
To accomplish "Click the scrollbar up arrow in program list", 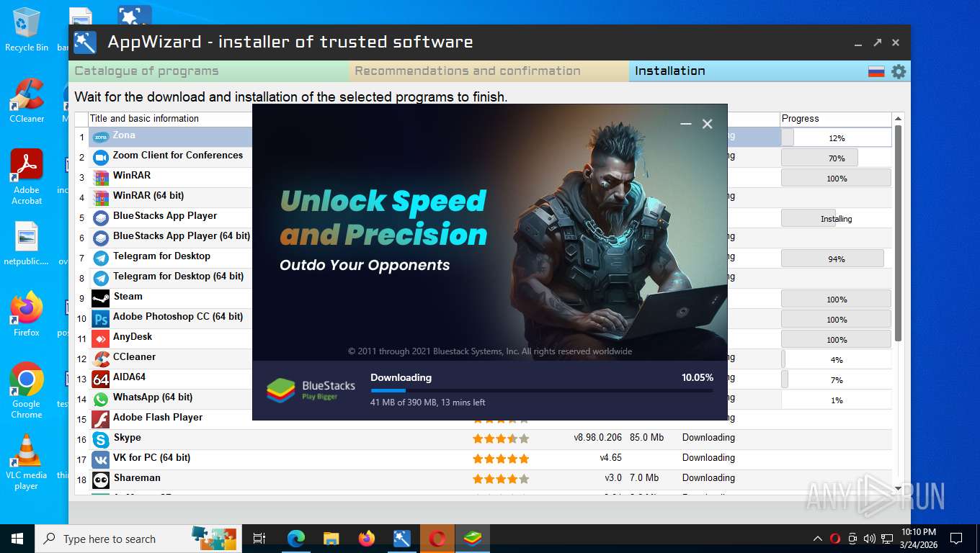I will tap(898, 119).
